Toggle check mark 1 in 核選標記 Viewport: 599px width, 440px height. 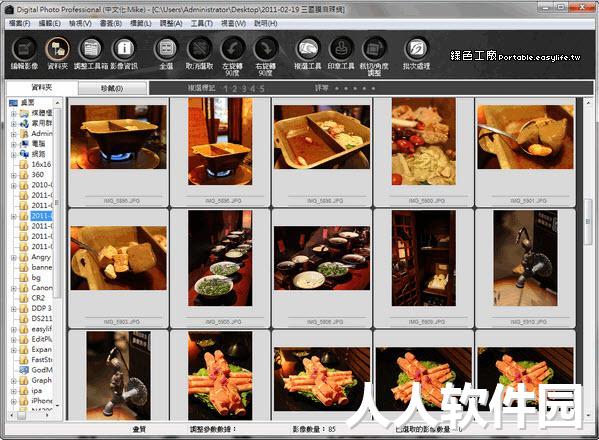[x=225, y=89]
